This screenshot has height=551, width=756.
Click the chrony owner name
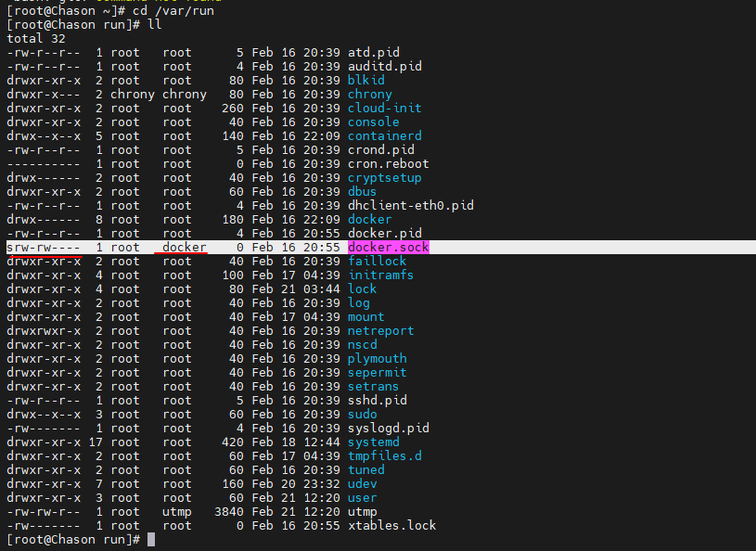point(133,95)
